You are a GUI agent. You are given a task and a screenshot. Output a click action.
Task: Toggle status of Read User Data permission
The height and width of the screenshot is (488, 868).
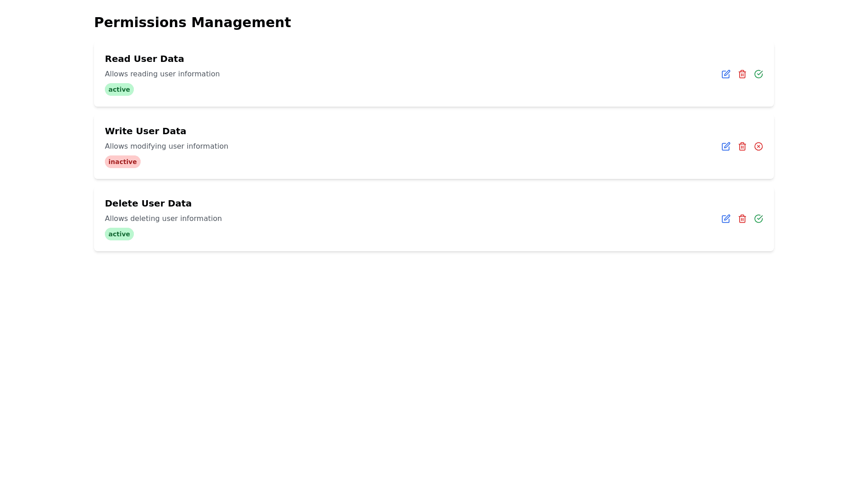click(x=758, y=74)
